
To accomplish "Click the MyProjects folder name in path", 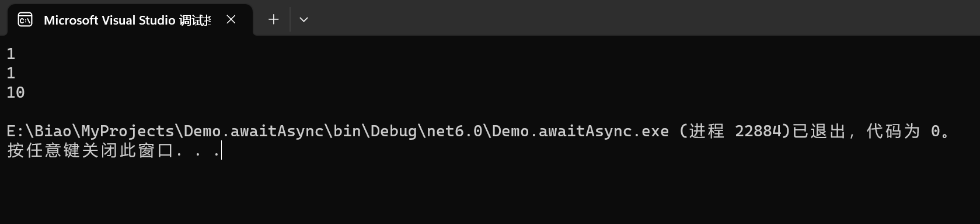I will click(x=128, y=131).
